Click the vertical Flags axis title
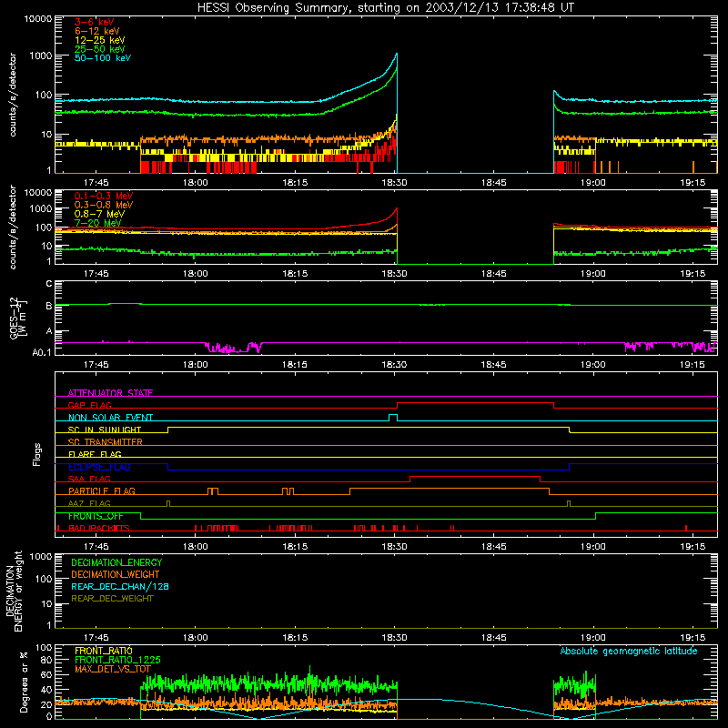728x728 pixels. [37, 454]
